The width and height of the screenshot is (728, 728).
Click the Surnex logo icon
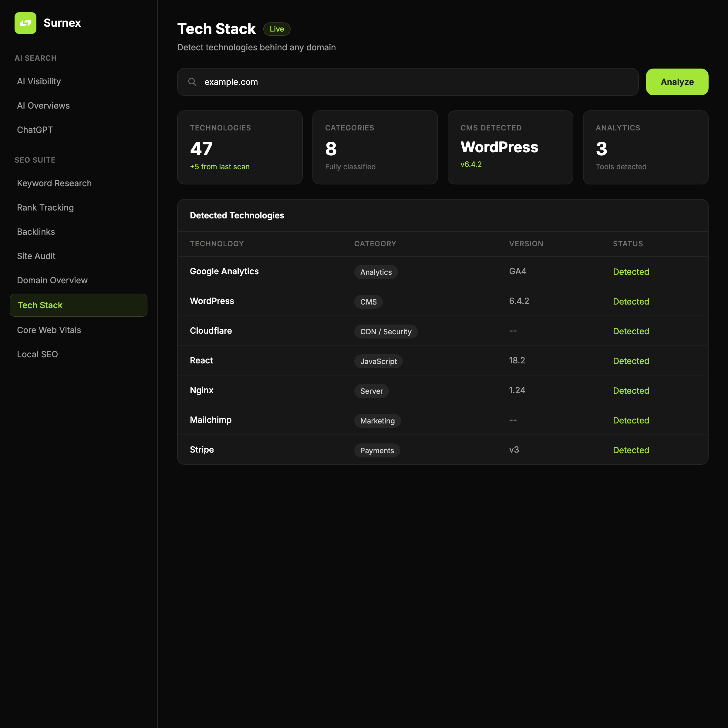(25, 23)
